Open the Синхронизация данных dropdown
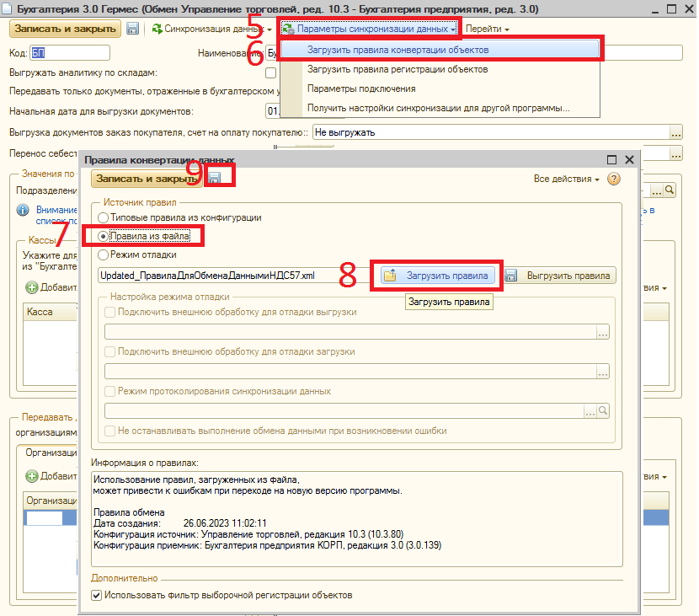699x616 pixels. coord(211,29)
